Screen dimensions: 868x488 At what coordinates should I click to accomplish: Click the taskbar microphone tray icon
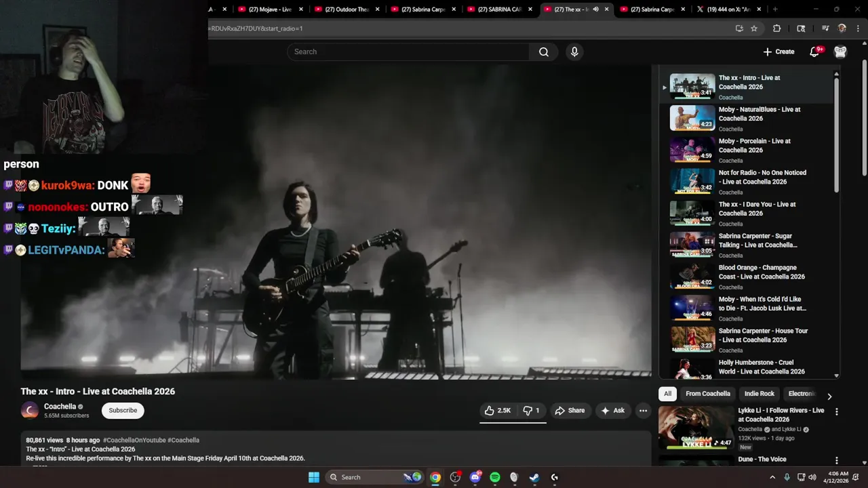coord(787,477)
